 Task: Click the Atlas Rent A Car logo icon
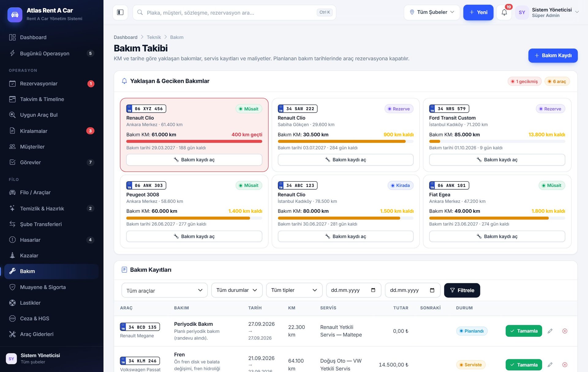15,14
